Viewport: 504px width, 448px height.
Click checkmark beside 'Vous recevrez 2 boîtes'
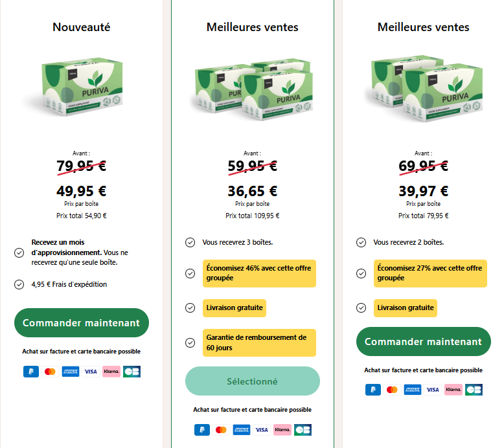[361, 243]
